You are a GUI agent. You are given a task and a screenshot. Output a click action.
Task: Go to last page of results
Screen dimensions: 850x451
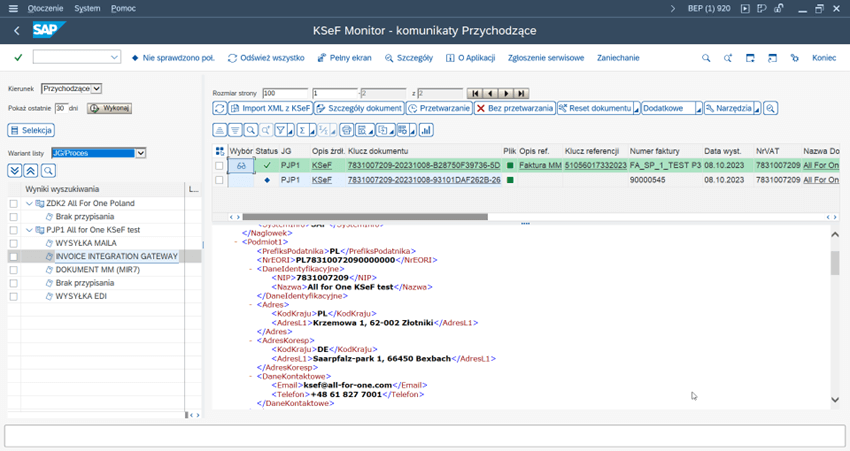521,93
